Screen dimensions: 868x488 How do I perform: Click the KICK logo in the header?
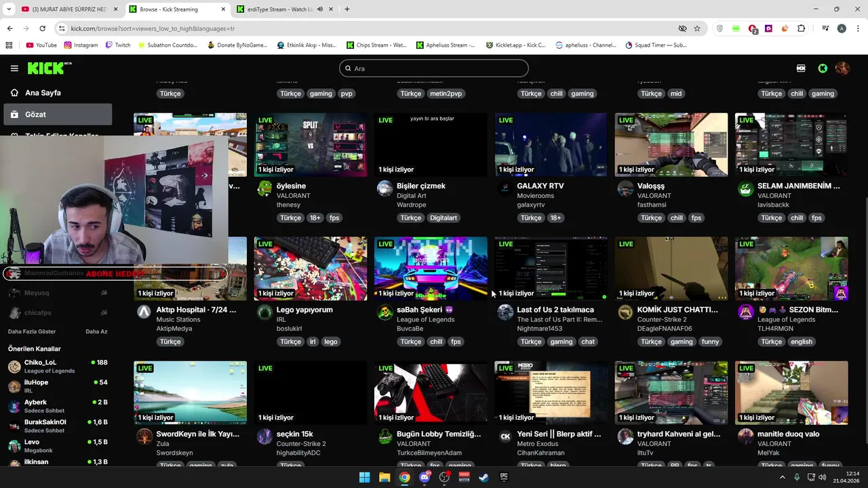(x=49, y=68)
